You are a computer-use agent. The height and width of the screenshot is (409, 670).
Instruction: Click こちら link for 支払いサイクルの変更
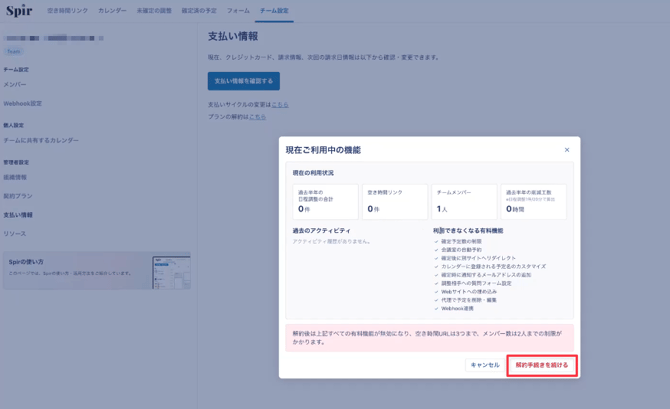tap(280, 105)
